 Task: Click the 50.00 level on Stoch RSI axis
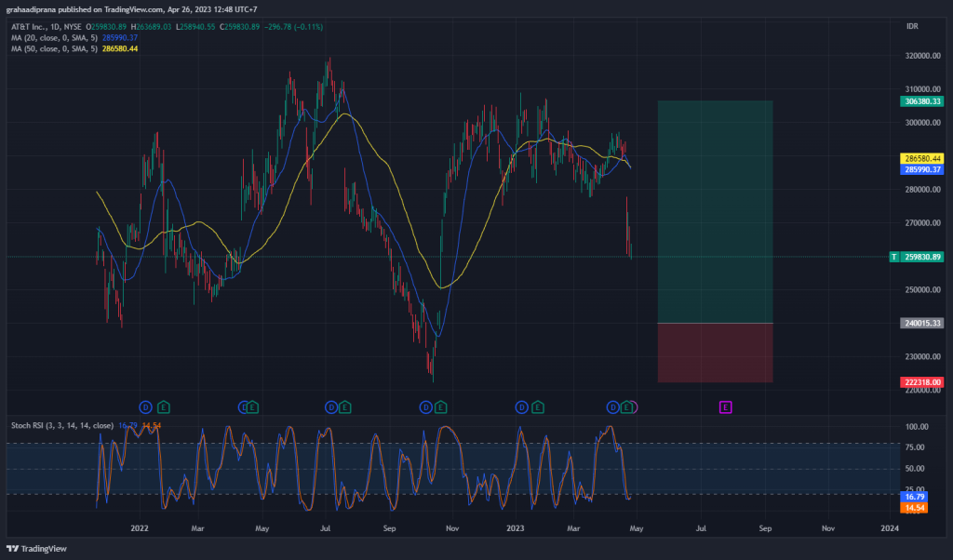(x=915, y=469)
